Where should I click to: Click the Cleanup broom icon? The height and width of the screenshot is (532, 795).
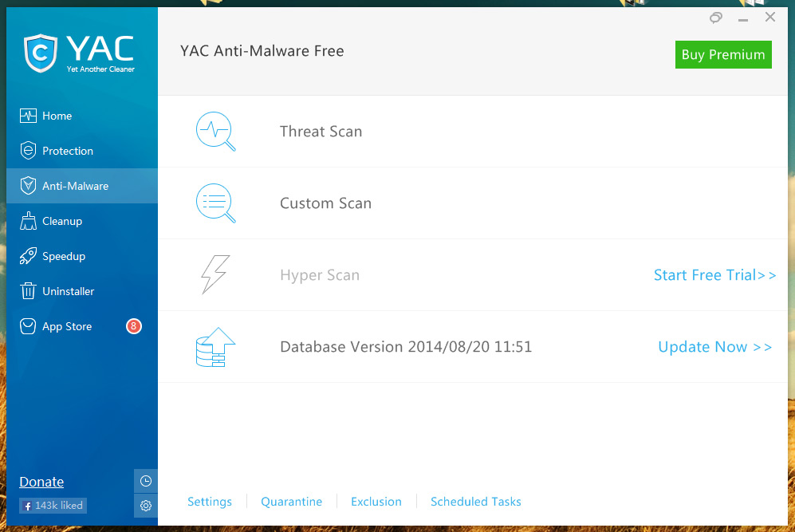[28, 221]
